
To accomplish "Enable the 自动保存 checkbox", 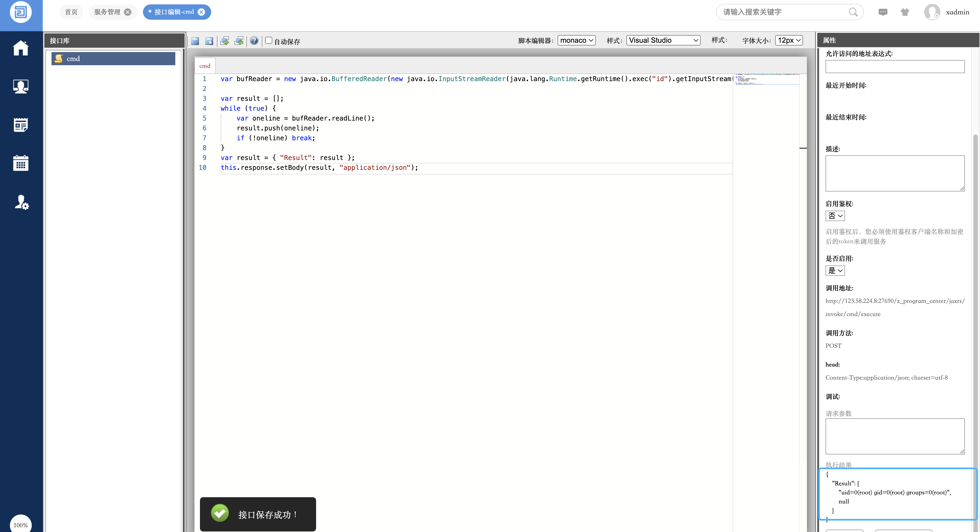I will coord(269,40).
